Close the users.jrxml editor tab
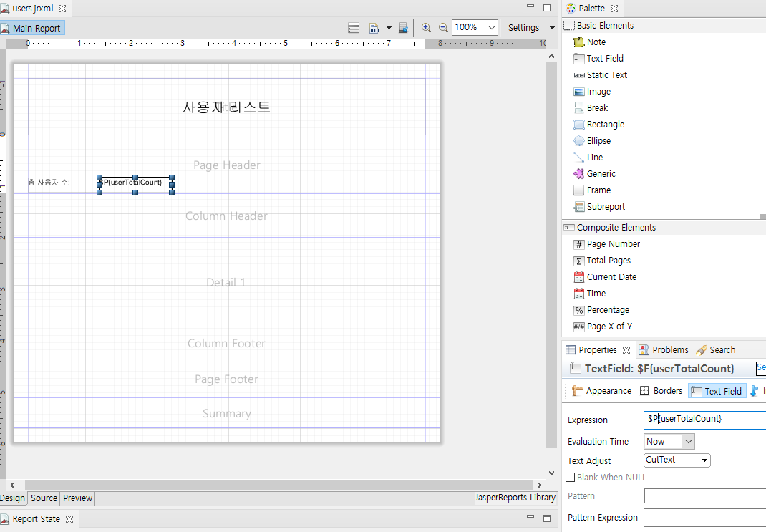The height and width of the screenshot is (532, 766). pyautogui.click(x=62, y=9)
